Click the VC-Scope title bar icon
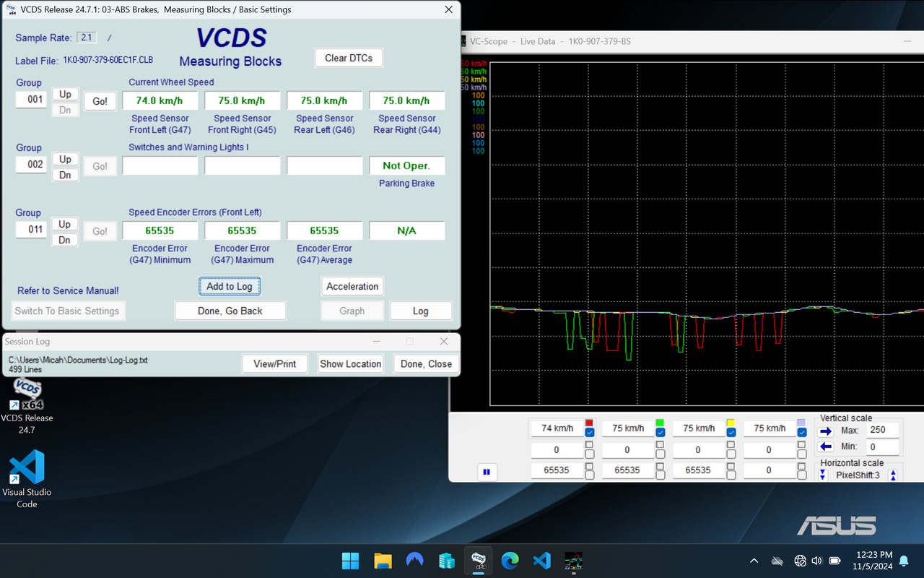This screenshot has height=578, width=924. [462, 41]
